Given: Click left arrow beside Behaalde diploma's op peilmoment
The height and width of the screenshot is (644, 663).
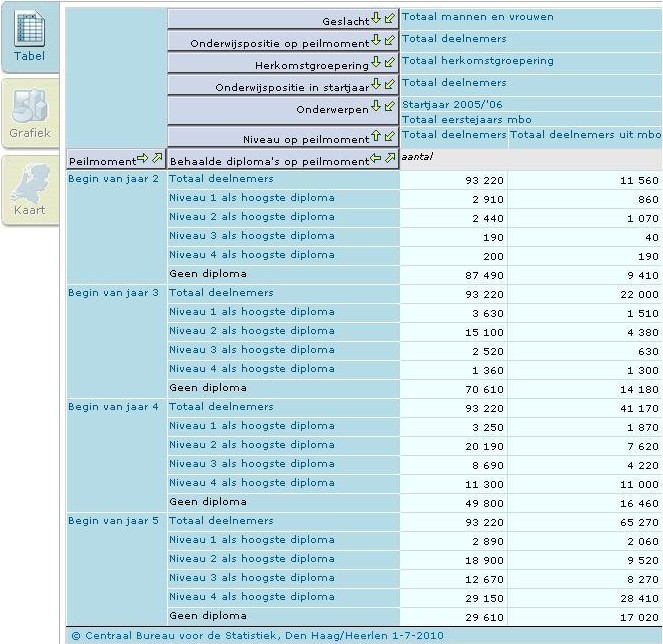Looking at the screenshot, I should pos(376,160).
